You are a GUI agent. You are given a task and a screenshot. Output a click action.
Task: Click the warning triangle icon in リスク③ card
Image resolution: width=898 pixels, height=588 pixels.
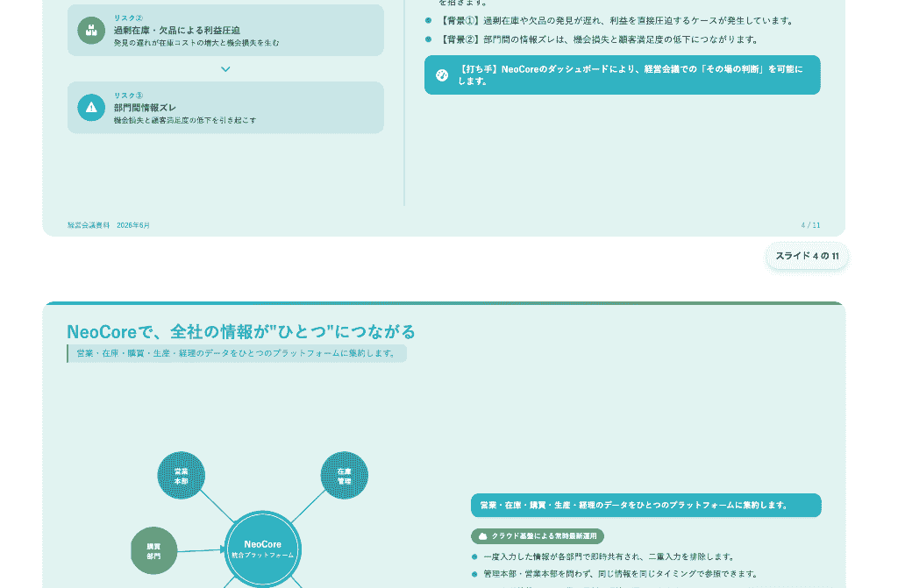pyautogui.click(x=91, y=108)
